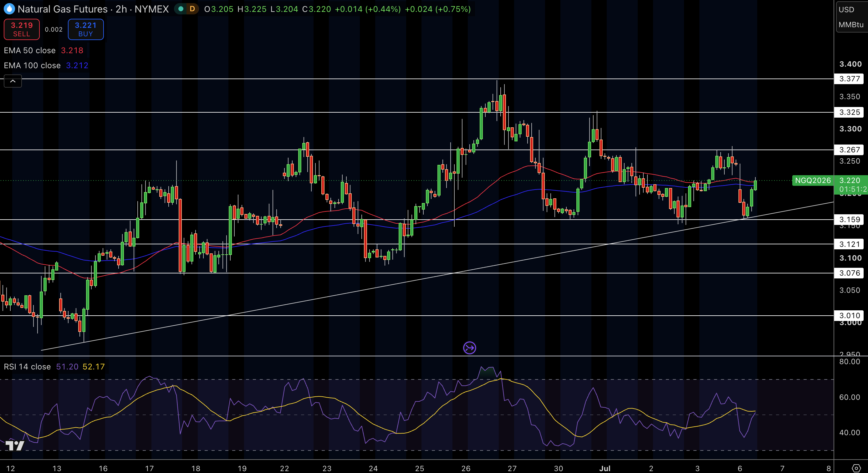Click the date 26 on time axis

coord(466,468)
